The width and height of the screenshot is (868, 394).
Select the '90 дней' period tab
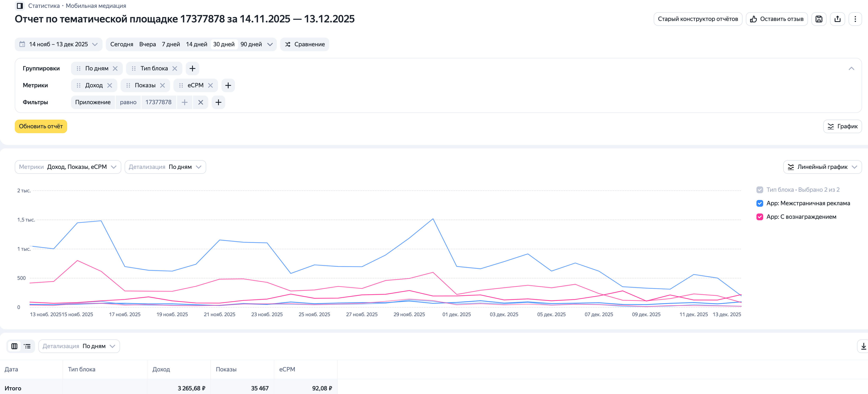pos(251,44)
